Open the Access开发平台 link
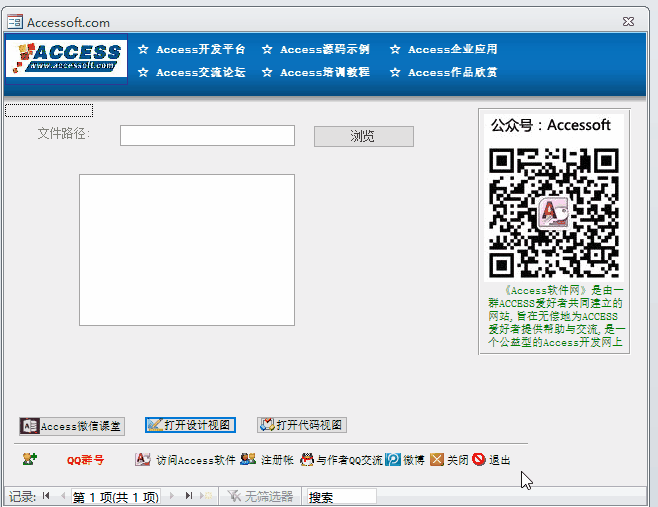 (201, 50)
